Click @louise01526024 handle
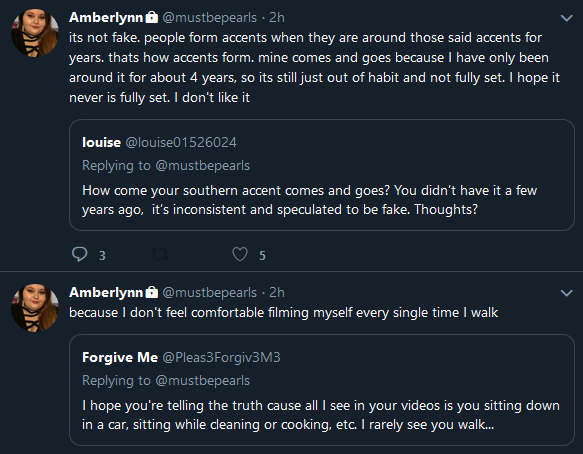583x454 pixels. (181, 142)
